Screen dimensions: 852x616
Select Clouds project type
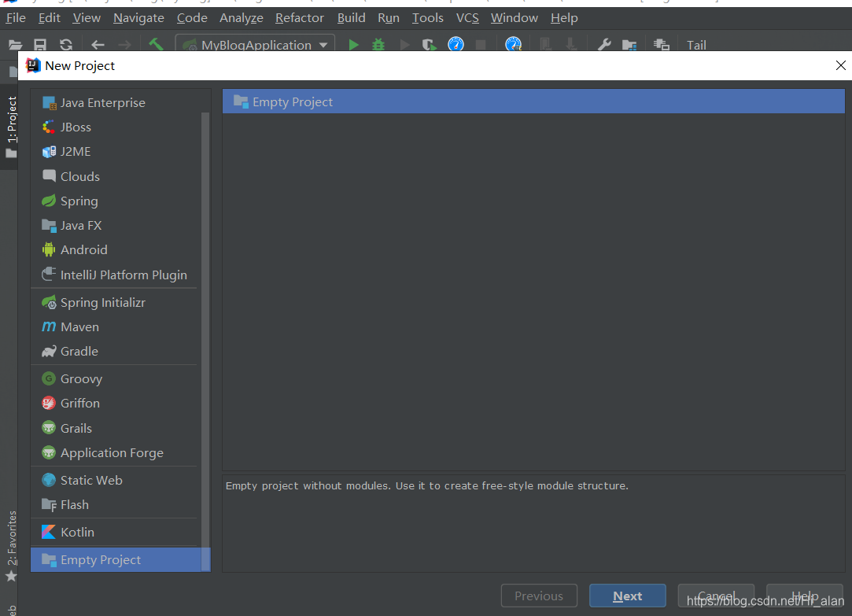(x=114, y=176)
